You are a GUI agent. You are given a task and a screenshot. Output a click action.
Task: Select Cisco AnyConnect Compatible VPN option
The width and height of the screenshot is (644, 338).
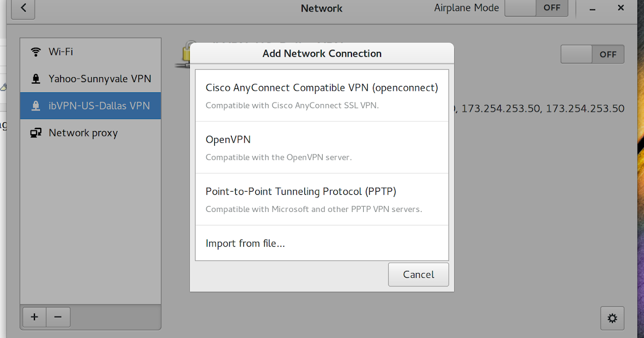click(322, 95)
